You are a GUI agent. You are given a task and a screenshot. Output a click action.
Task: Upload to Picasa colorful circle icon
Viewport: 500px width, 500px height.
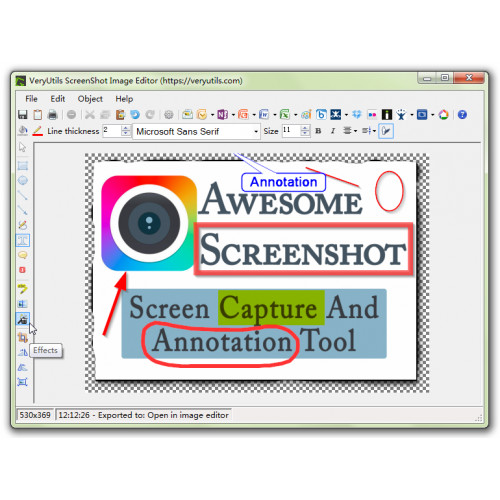[x=443, y=115]
